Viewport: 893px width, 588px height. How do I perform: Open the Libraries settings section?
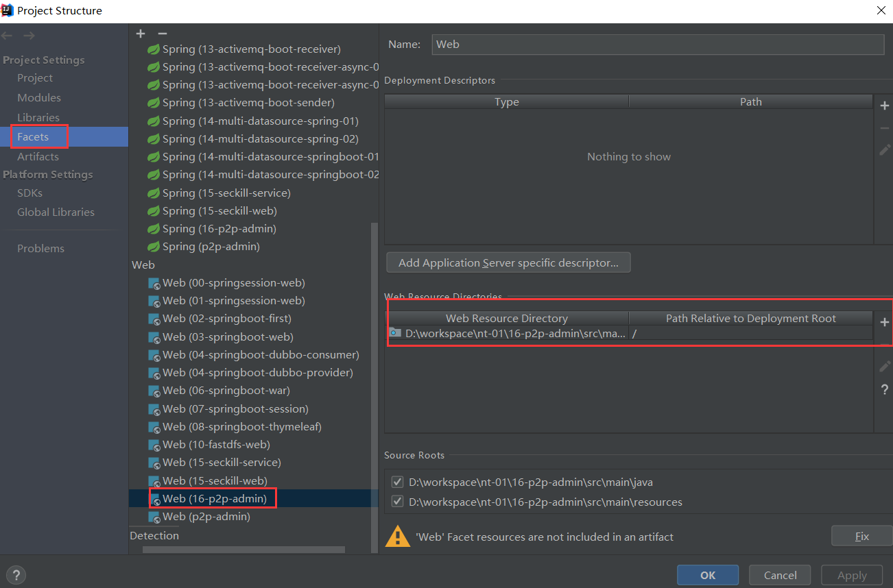click(x=38, y=117)
